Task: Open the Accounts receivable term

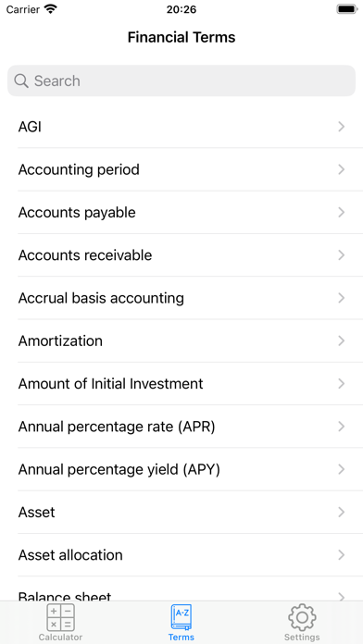Action: tap(181, 255)
